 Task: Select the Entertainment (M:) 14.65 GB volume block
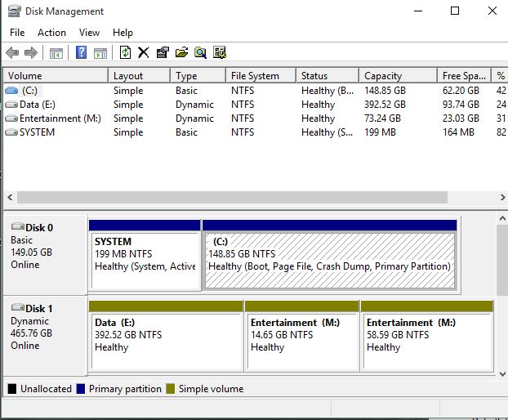tap(302, 336)
